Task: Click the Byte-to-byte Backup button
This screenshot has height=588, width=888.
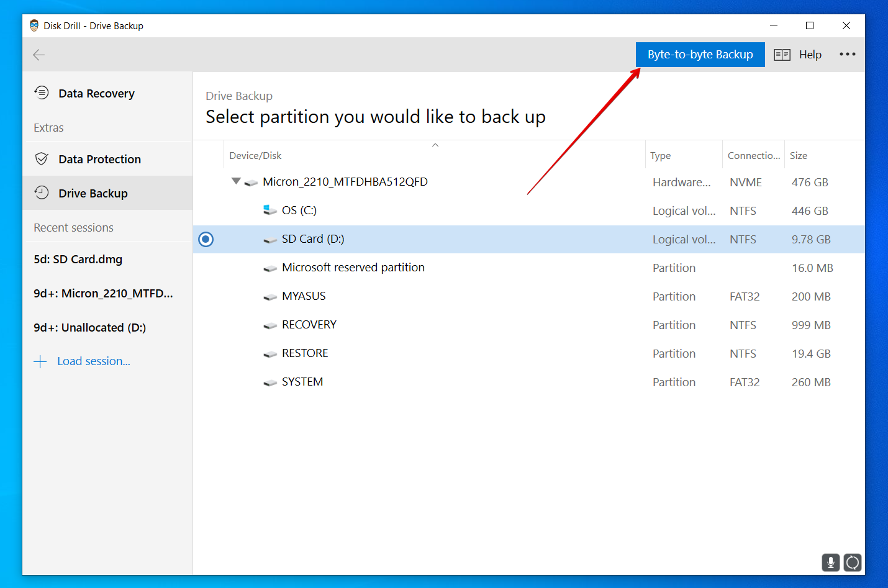Action: pos(700,55)
